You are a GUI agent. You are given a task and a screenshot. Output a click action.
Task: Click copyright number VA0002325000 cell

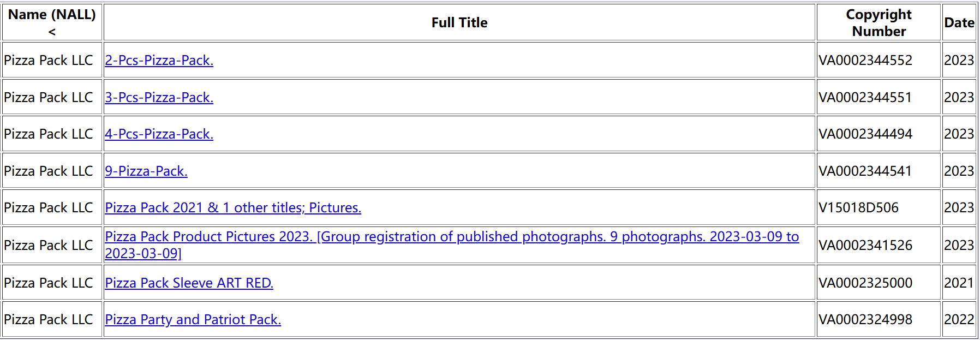(x=879, y=283)
